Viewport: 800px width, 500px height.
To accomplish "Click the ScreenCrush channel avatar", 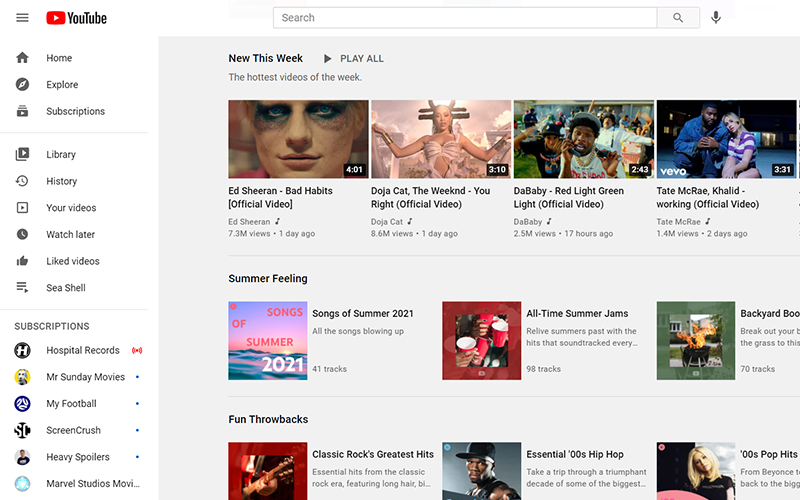I will tap(22, 430).
